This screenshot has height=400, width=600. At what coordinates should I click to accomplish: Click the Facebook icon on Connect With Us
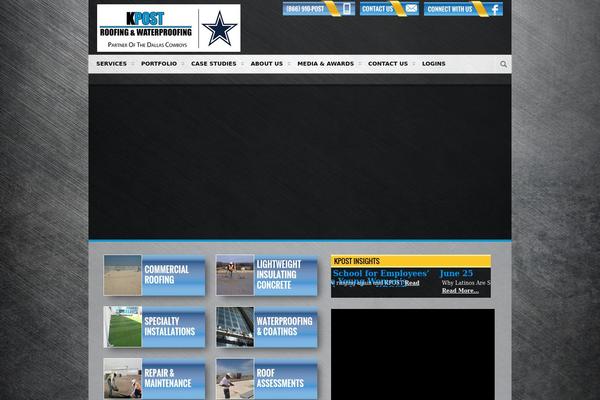point(495,9)
